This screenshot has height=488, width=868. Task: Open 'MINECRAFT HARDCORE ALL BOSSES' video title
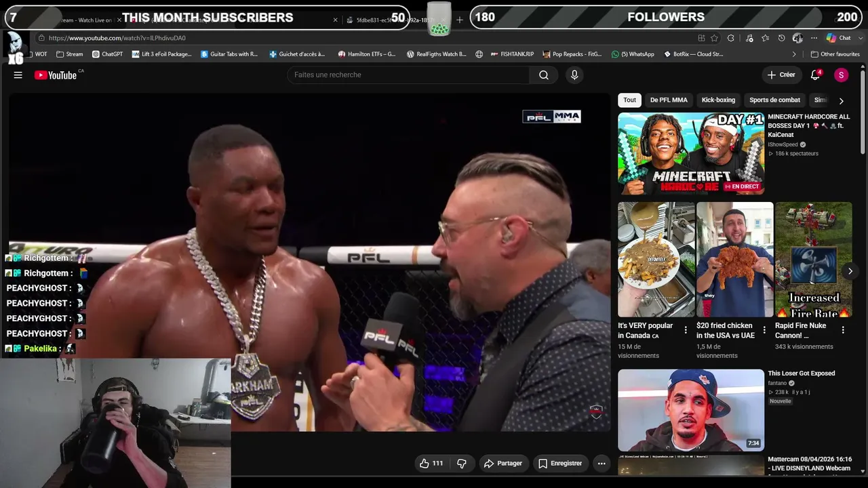(x=809, y=126)
